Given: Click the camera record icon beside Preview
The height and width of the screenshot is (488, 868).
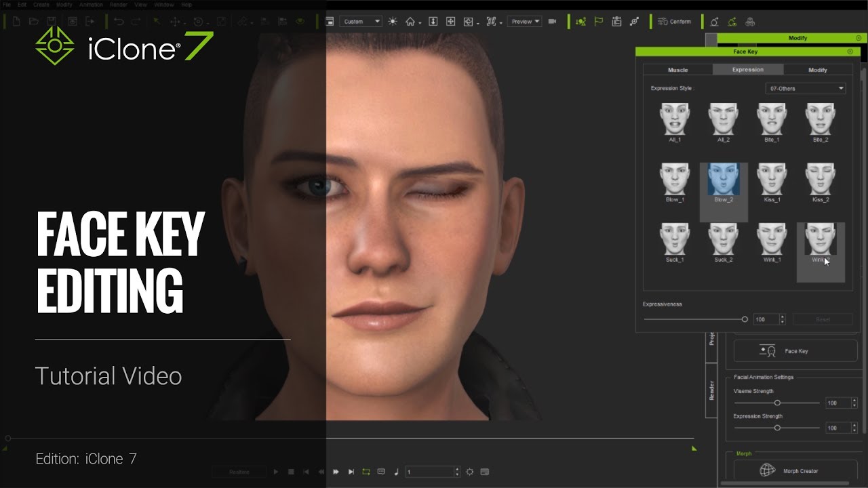Looking at the screenshot, I should tap(552, 22).
